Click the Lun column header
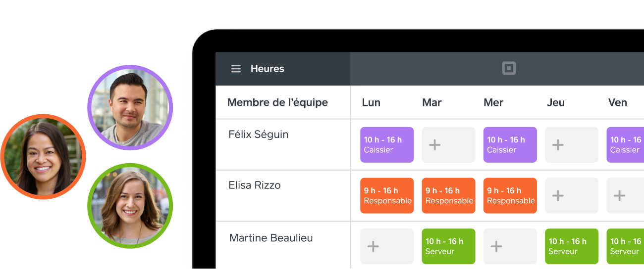The height and width of the screenshot is (269, 644). pyautogui.click(x=371, y=102)
